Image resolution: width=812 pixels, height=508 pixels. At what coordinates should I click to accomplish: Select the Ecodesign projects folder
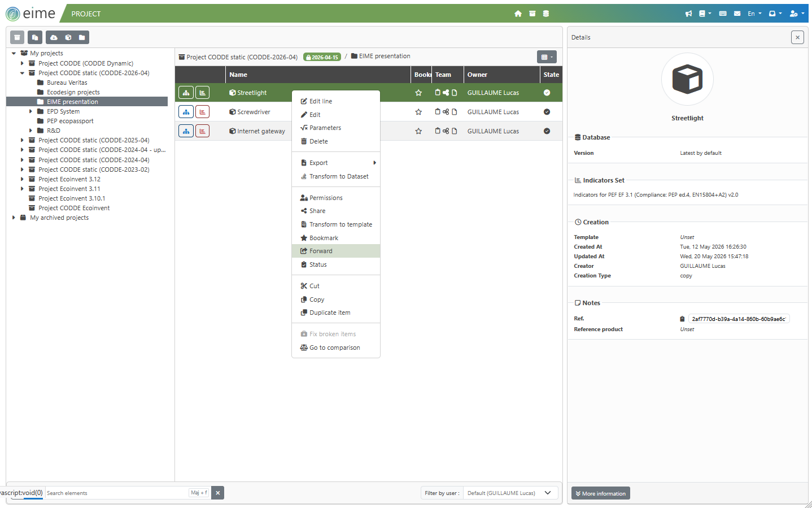[x=73, y=92]
